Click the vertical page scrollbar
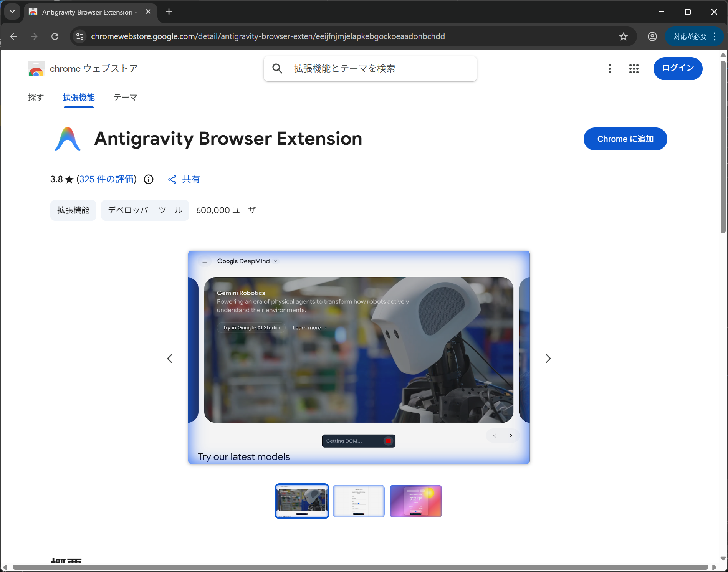The width and height of the screenshot is (728, 572). click(723, 147)
